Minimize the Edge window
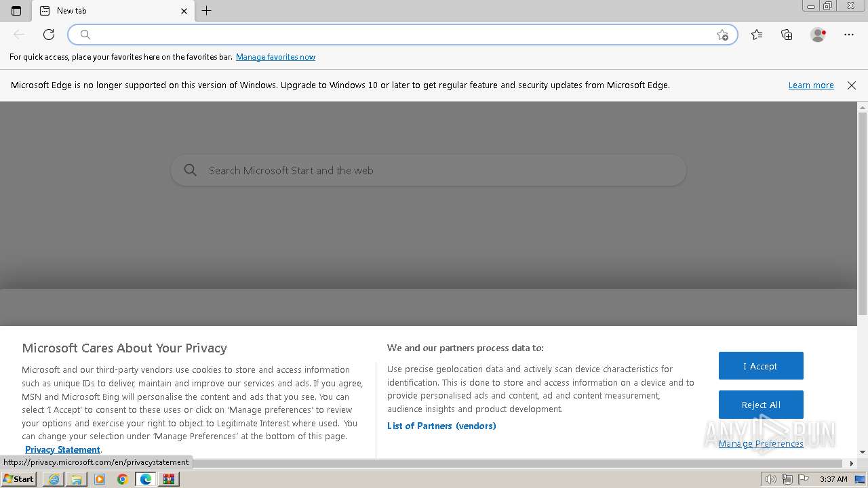The width and height of the screenshot is (868, 488). click(x=811, y=6)
